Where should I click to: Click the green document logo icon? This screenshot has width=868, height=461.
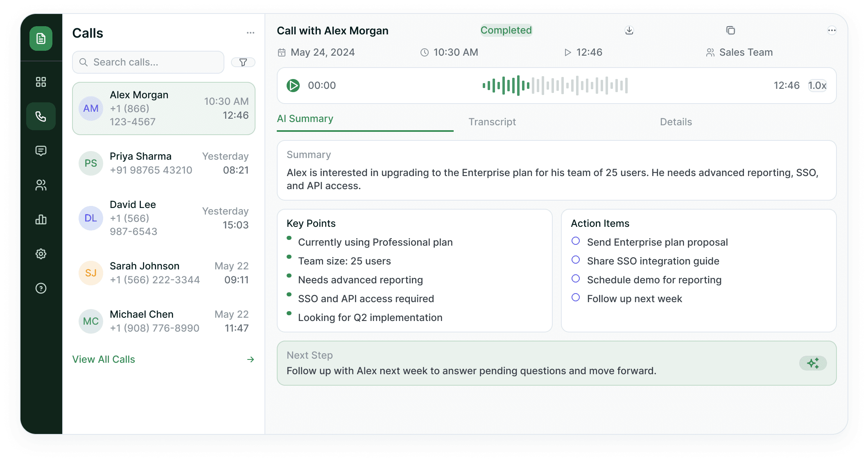tap(41, 38)
